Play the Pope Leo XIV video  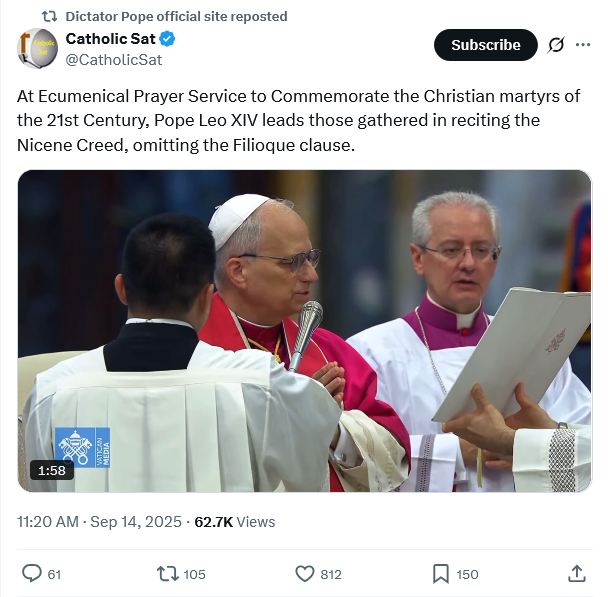pos(304,330)
